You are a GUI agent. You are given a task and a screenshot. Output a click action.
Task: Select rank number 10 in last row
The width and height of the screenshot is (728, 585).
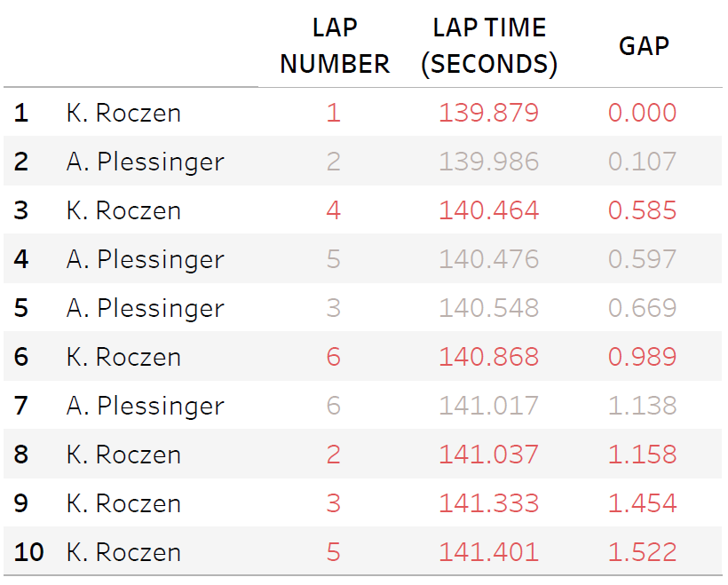(28, 552)
